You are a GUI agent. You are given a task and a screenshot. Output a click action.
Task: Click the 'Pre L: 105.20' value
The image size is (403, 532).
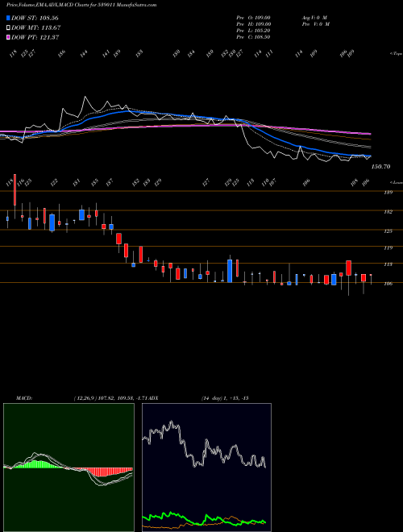(x=253, y=31)
